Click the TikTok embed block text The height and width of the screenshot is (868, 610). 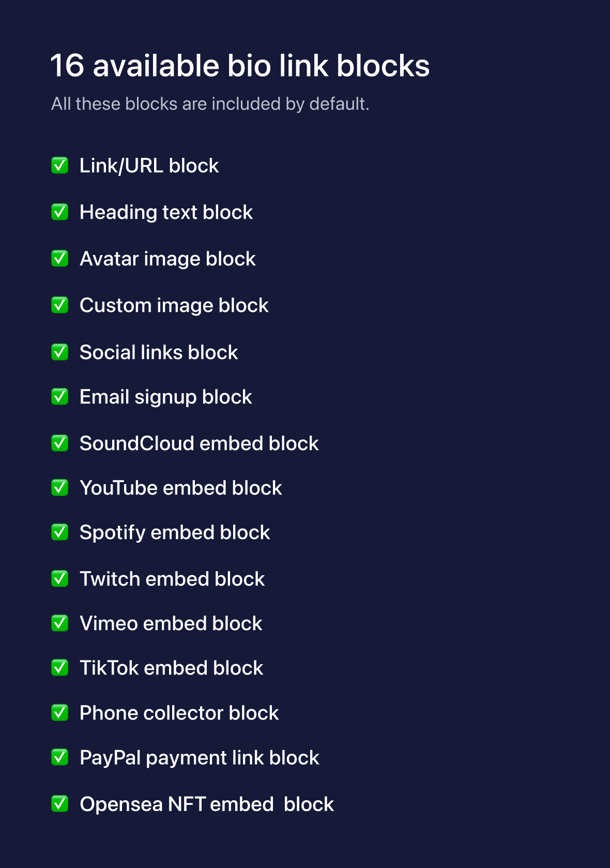pos(171,668)
